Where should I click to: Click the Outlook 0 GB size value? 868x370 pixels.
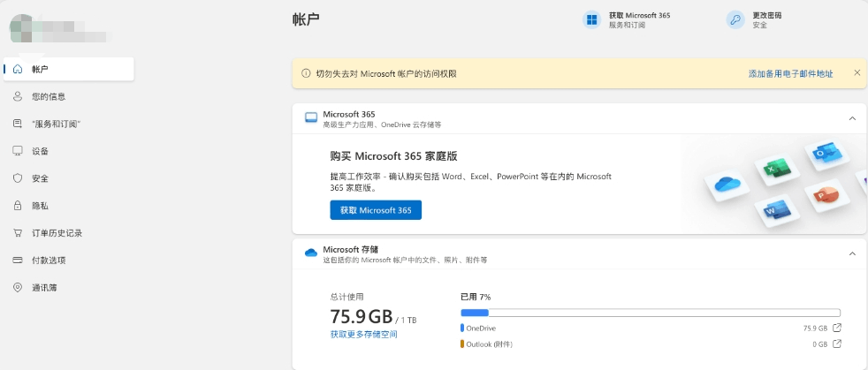point(820,344)
